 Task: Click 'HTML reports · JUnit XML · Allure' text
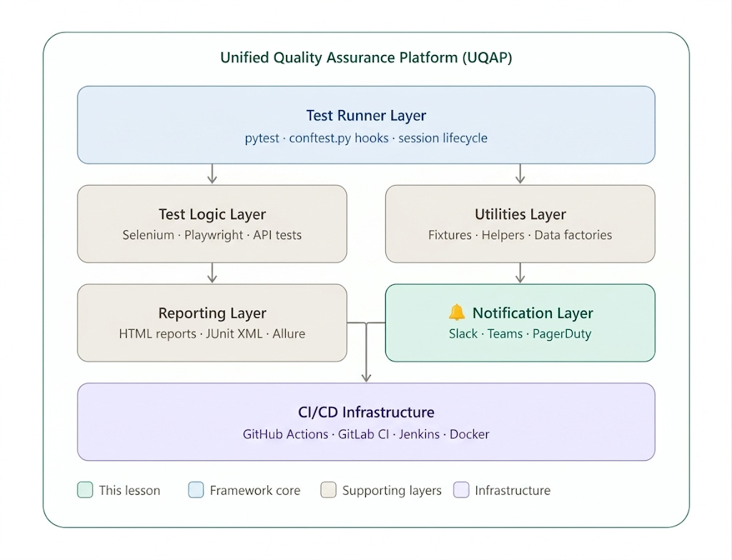[212, 334]
